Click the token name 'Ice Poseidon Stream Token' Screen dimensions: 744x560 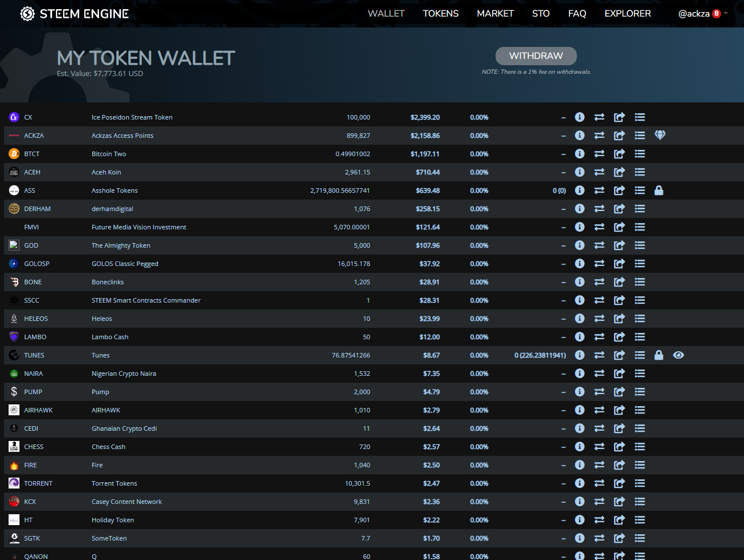tap(132, 117)
